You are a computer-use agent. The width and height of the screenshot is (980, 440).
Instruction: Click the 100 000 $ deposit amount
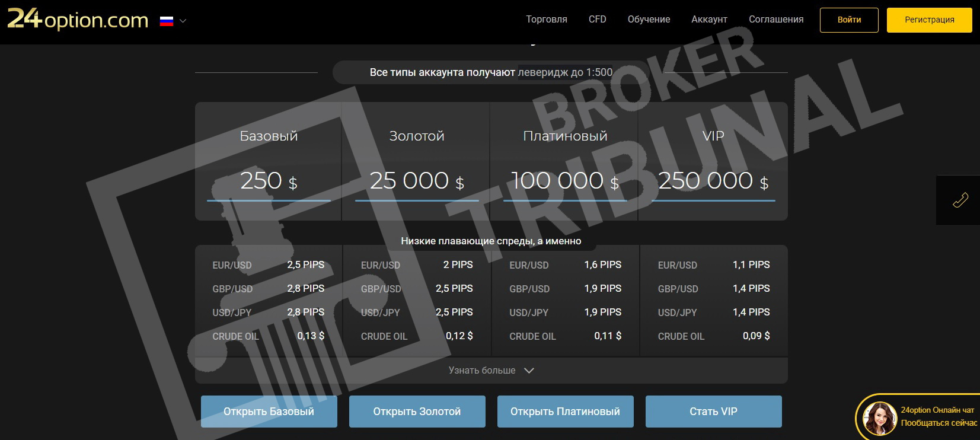click(565, 180)
